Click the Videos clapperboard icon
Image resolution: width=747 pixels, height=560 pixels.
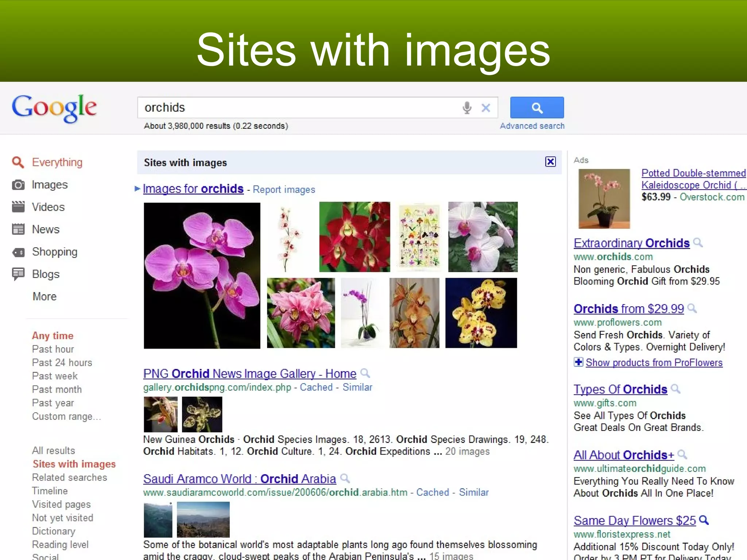click(18, 207)
